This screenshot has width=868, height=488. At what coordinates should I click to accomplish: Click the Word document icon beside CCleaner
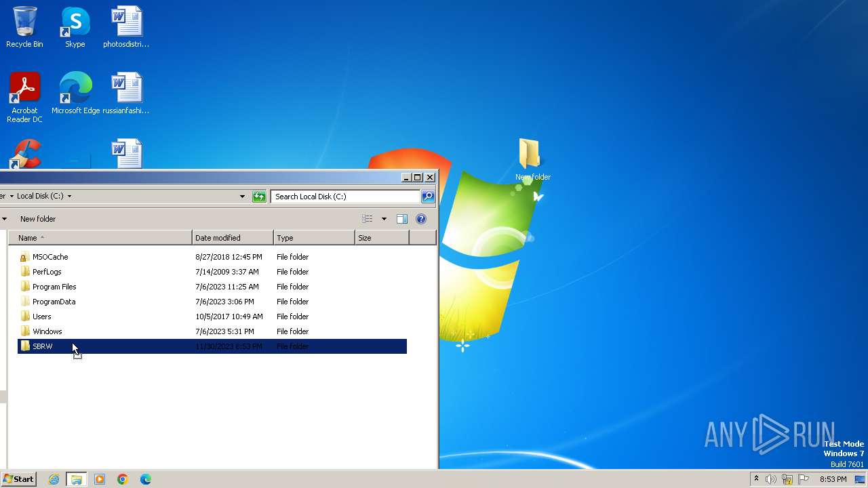click(126, 154)
